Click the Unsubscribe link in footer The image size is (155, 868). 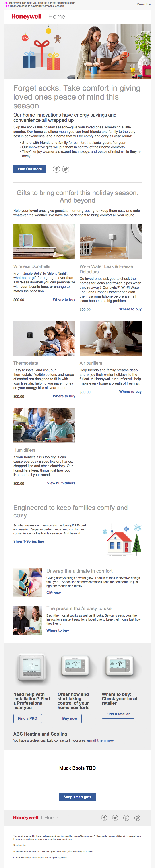point(19,845)
